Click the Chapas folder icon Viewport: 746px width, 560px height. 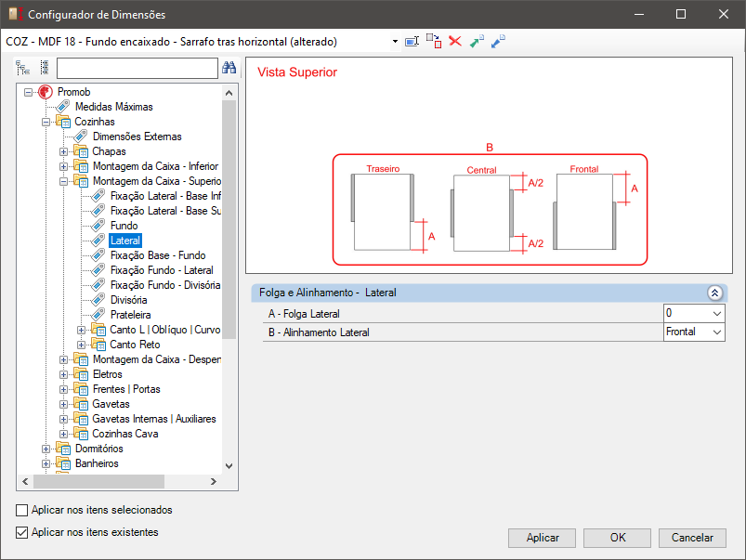click(81, 151)
